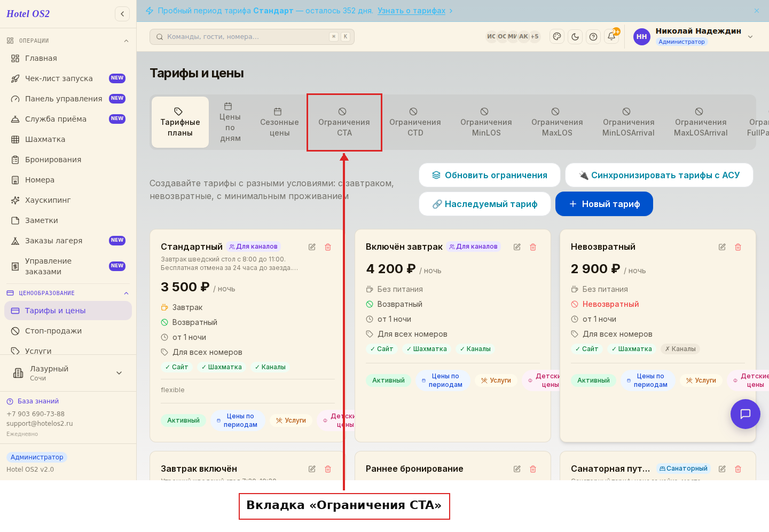The width and height of the screenshot is (769, 532).
Task: Open the База знаний link
Action: coord(33,401)
